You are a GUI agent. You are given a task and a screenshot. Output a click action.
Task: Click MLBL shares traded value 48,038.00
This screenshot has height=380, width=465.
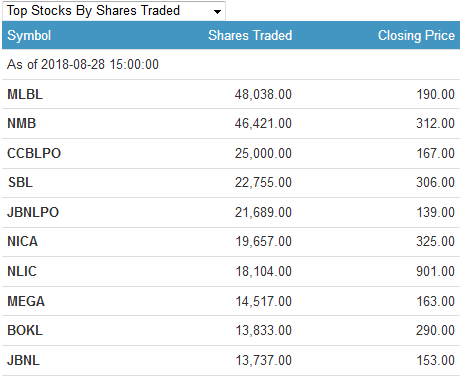263,94
